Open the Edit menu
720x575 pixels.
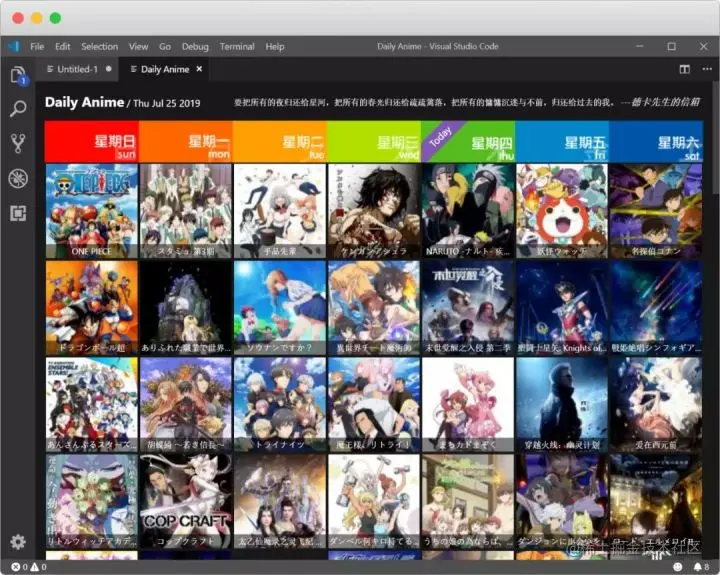point(62,46)
